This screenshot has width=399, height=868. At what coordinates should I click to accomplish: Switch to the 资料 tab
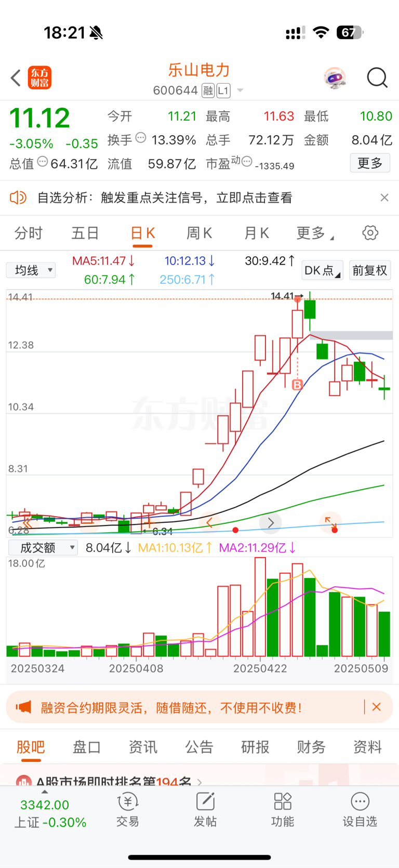(x=367, y=747)
